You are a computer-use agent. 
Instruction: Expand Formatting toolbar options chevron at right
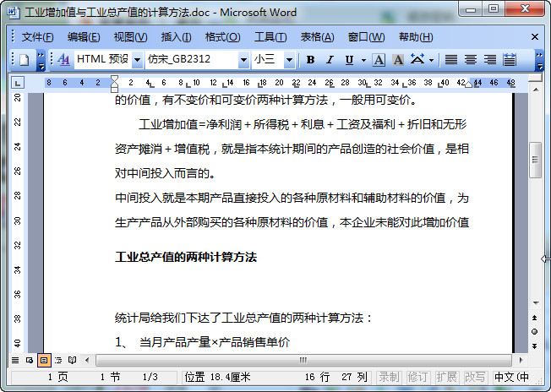[x=539, y=61]
